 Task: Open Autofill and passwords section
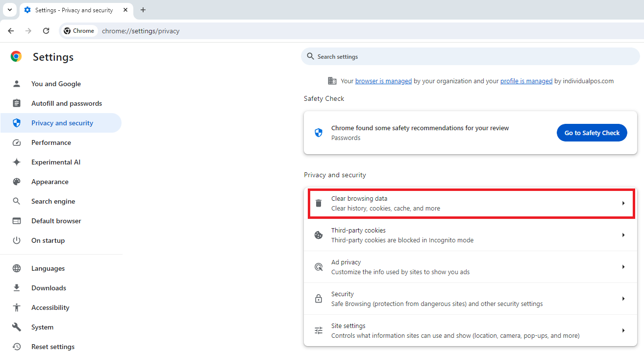[x=61, y=103]
